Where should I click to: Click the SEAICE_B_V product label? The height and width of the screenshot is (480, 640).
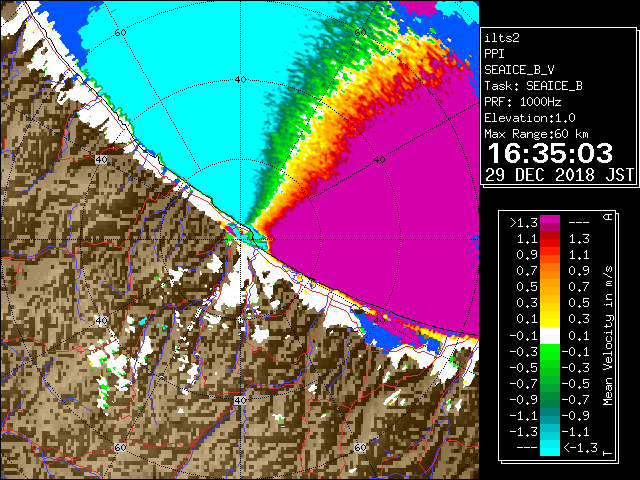pos(519,70)
